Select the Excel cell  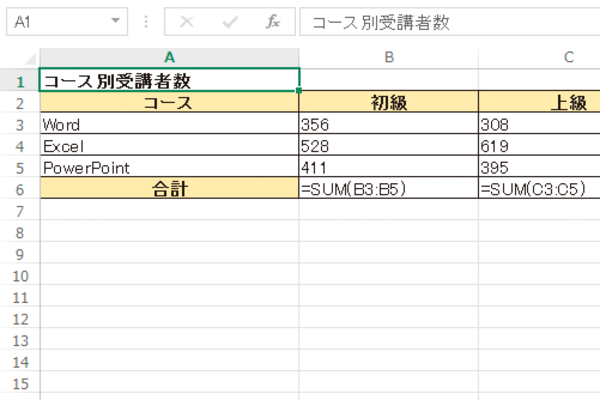tap(169, 146)
